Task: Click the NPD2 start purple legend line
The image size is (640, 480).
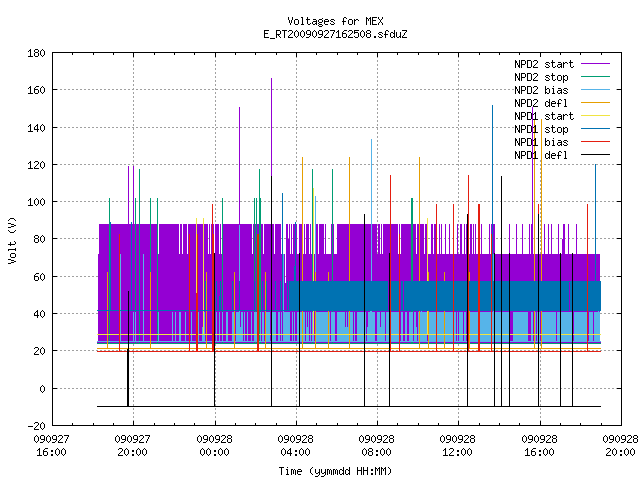Action: pos(595,64)
